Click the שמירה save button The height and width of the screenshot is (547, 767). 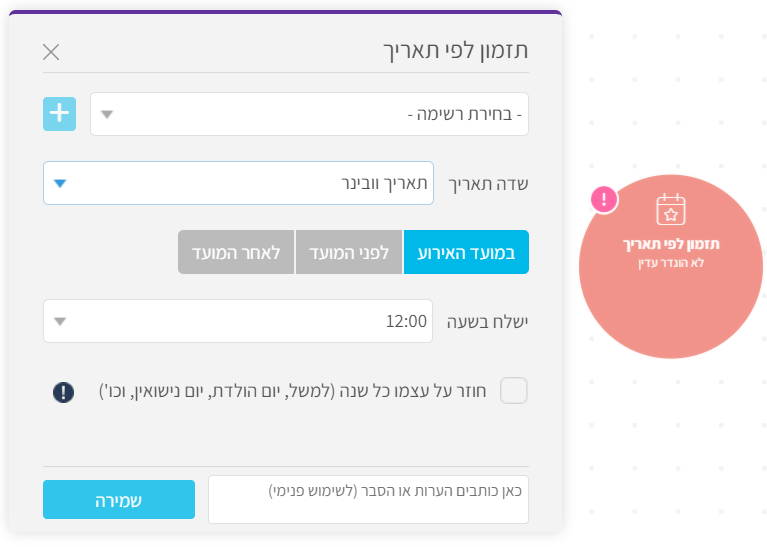(x=119, y=500)
